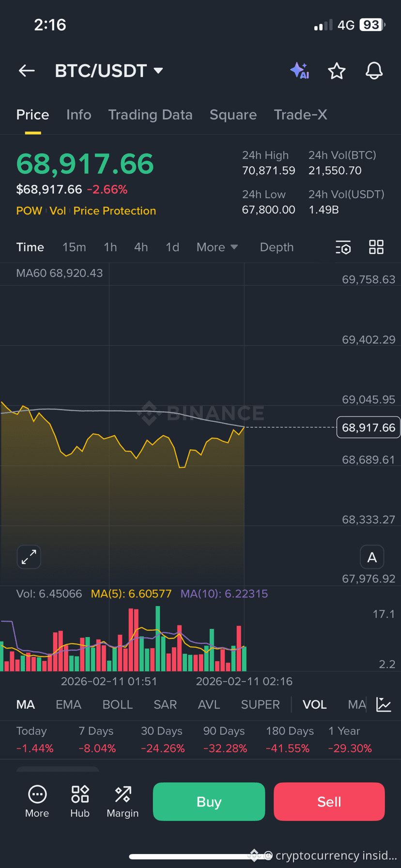The height and width of the screenshot is (868, 401).
Task: Tap the large green price 68,917.66
Action: click(x=85, y=164)
